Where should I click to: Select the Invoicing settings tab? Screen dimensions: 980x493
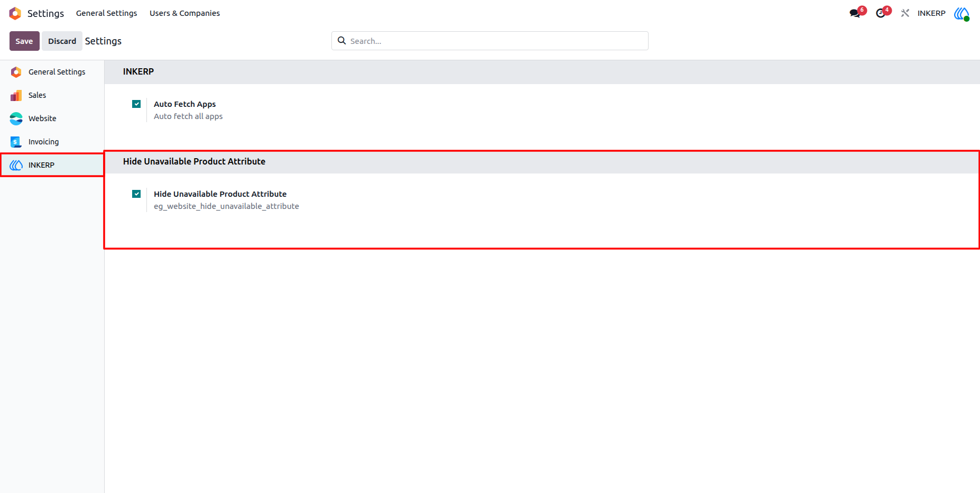tap(52, 142)
